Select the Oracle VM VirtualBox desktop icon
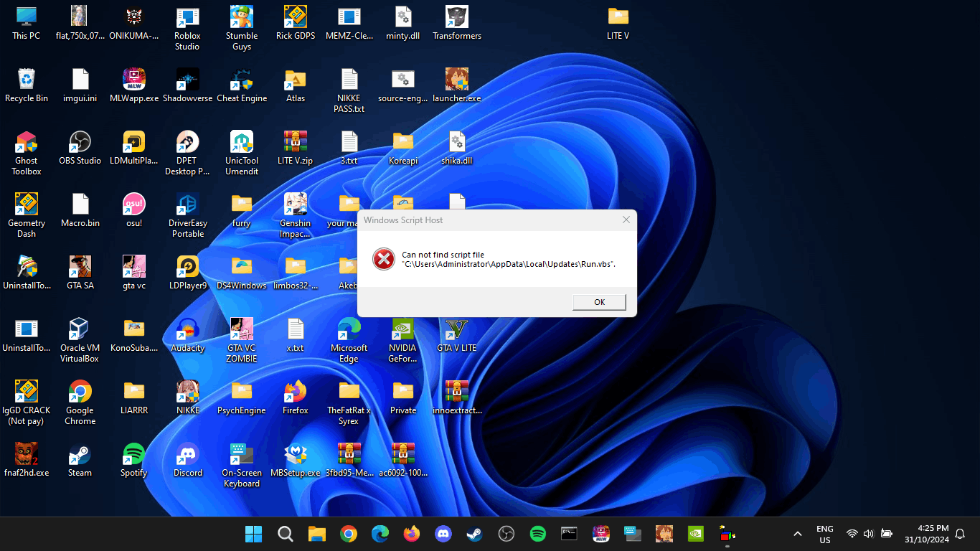The width and height of the screenshot is (980, 551). [x=80, y=341]
